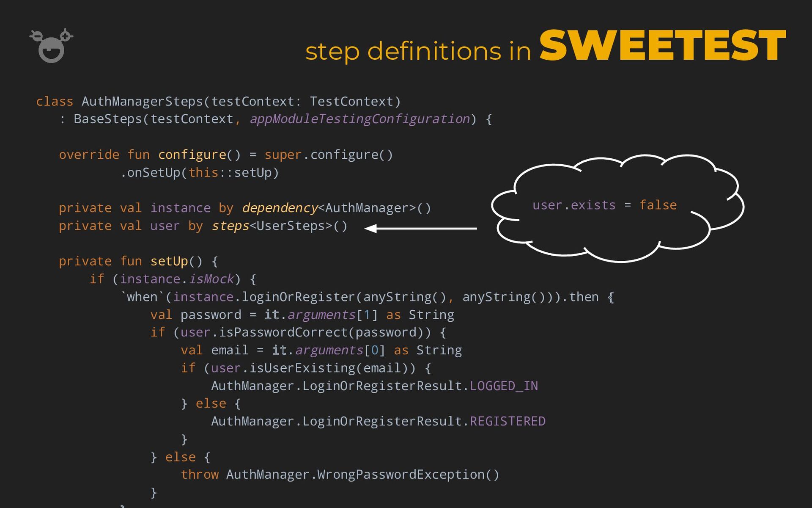Click 'throw AuthManager.WrongPasswordException()' line

point(340,475)
